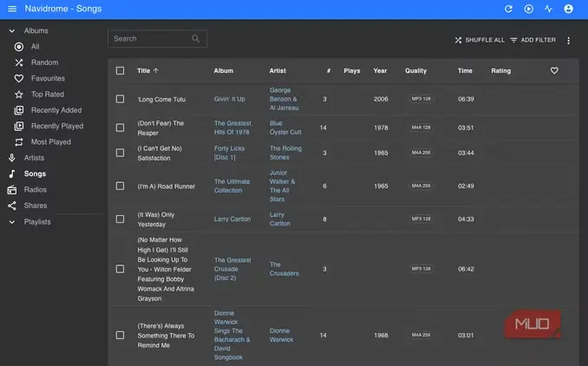Open Most Played albums
The image size is (588, 366).
51,142
